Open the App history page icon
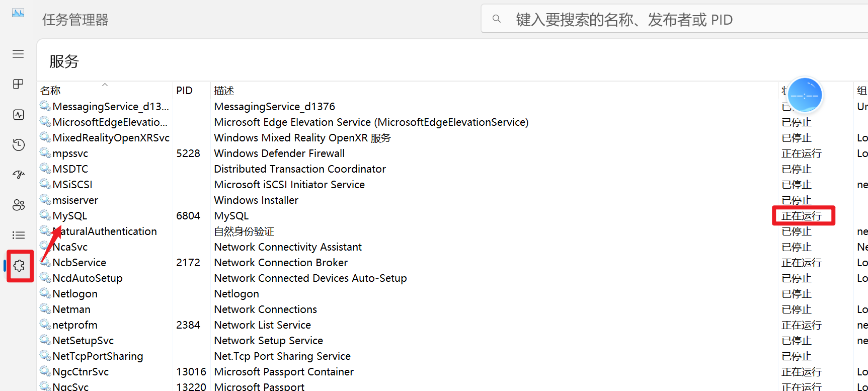Image resolution: width=868 pixels, height=391 pixels. 18,145
